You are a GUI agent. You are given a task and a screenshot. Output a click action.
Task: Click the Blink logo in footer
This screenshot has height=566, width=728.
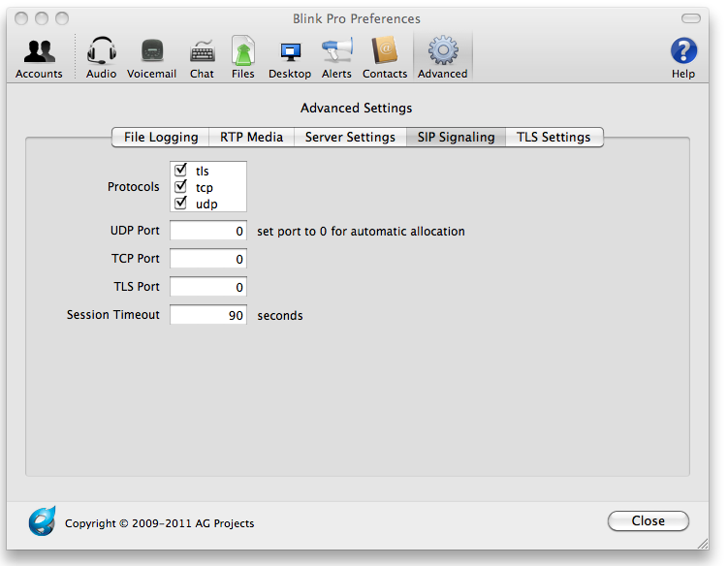tap(42, 521)
